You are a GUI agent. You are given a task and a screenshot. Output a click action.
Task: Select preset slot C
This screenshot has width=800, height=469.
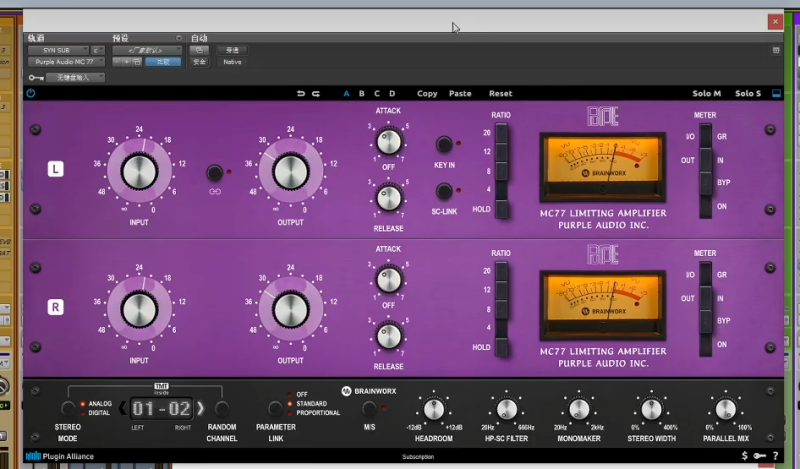click(x=377, y=93)
